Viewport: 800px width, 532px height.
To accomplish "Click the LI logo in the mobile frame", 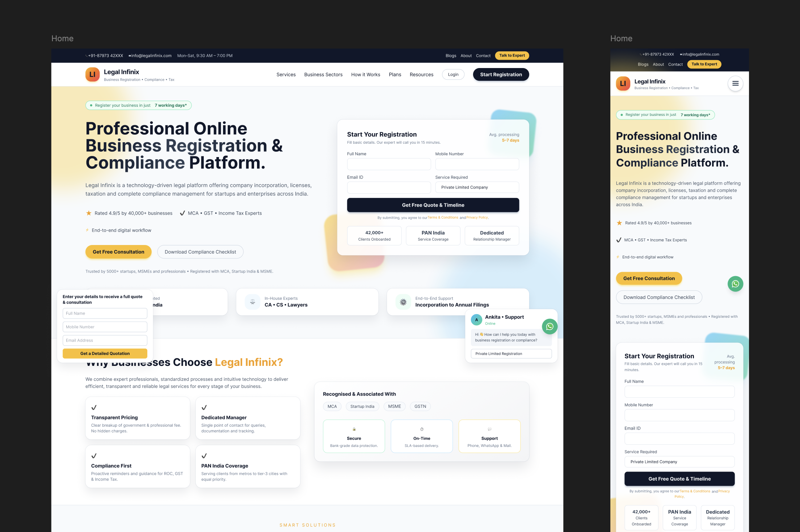I will pyautogui.click(x=623, y=84).
